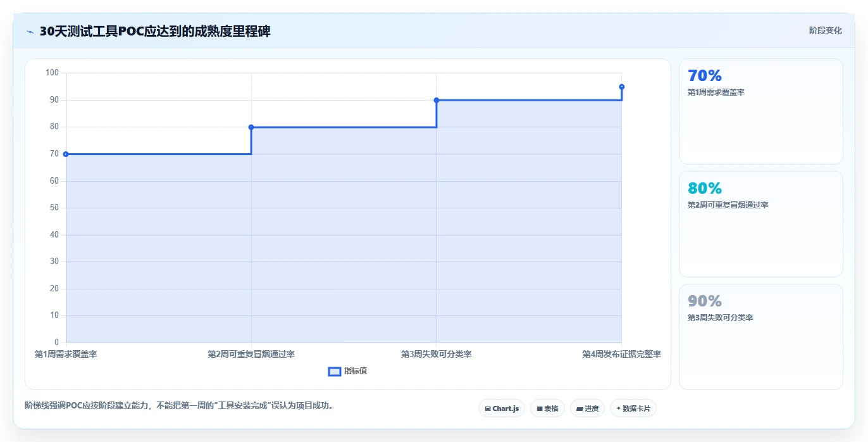Viewport: 868px width, 442px height.
Task: Click the chart title 30天测试工具POC应达到的成熟度里程碑
Action: tap(155, 31)
